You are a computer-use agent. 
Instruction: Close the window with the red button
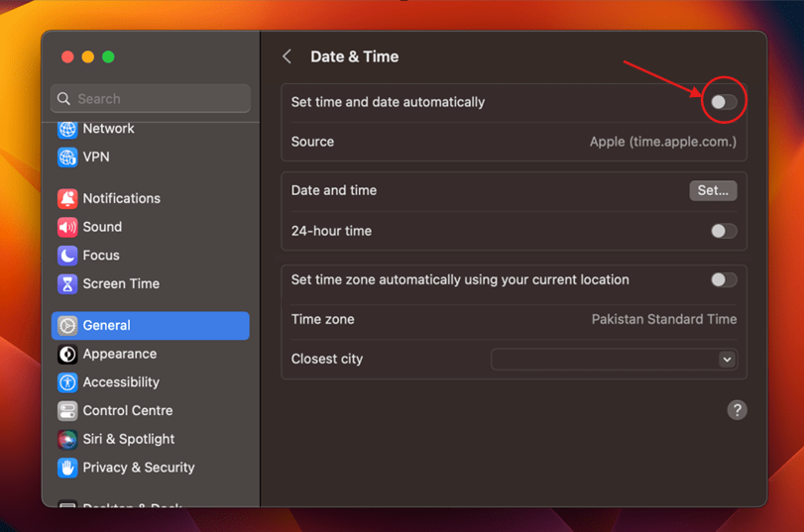[67, 56]
